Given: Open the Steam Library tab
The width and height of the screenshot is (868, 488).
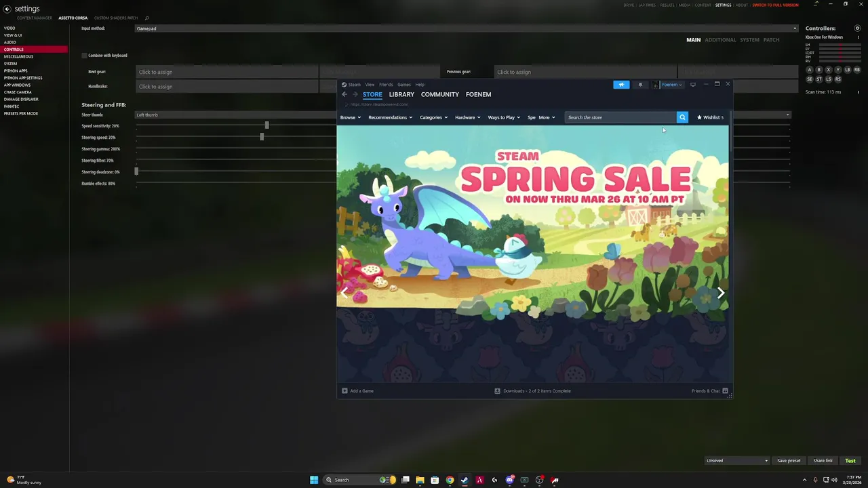Looking at the screenshot, I should 401,94.
